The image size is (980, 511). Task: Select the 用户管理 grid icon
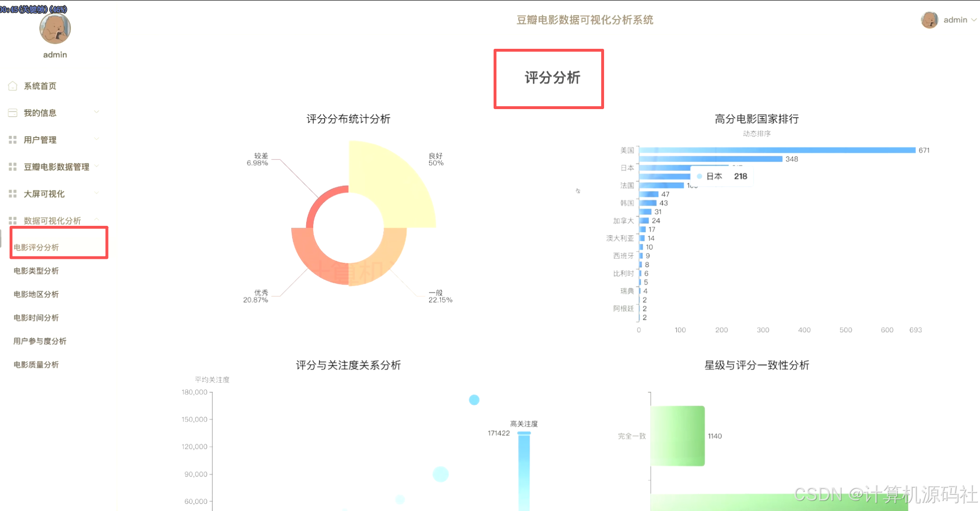coord(13,140)
